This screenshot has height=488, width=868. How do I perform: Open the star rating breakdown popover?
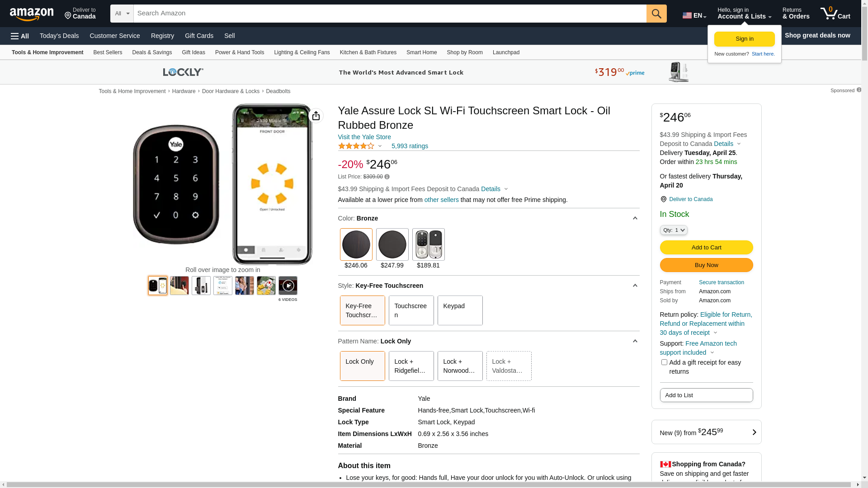coord(360,146)
